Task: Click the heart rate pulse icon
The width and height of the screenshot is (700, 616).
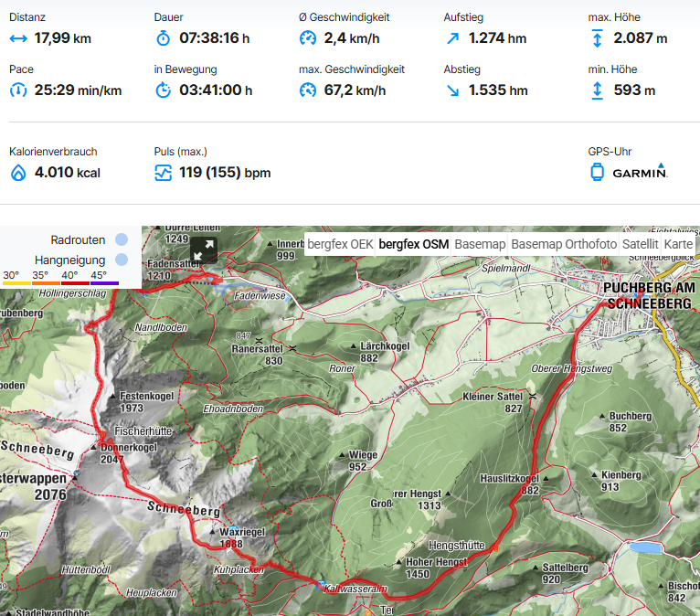Action: pos(163,173)
